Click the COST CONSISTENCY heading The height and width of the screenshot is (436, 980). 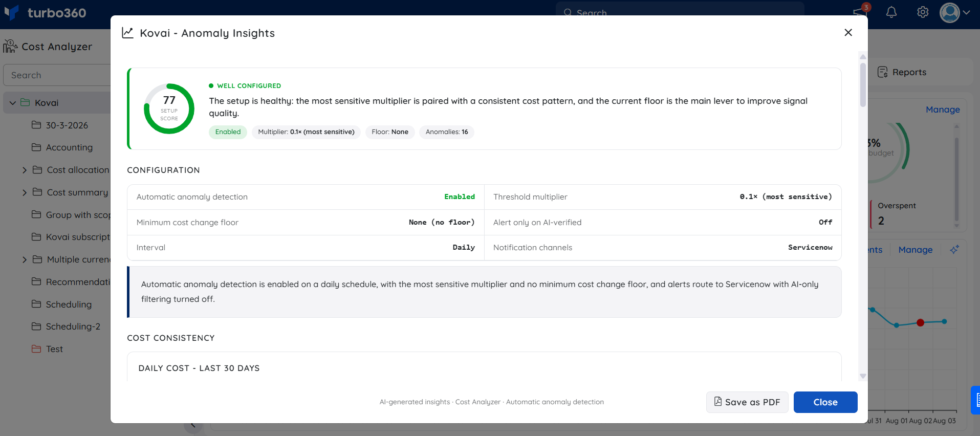click(171, 338)
